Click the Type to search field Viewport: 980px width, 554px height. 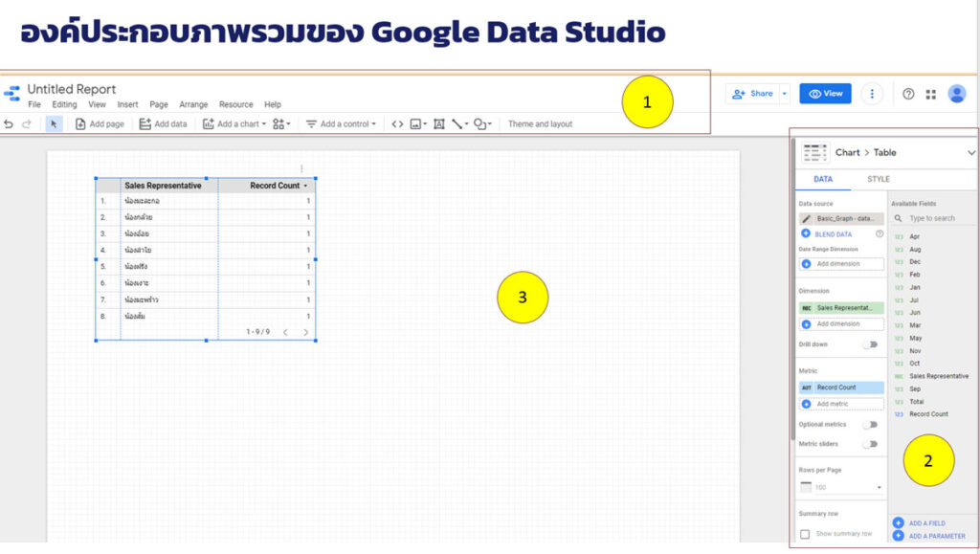click(x=932, y=218)
